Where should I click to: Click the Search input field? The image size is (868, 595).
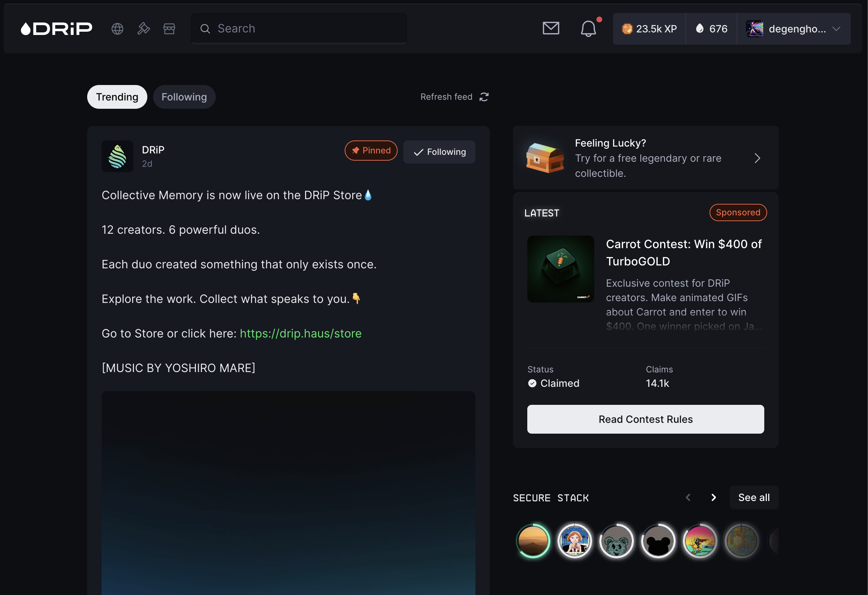pos(299,29)
